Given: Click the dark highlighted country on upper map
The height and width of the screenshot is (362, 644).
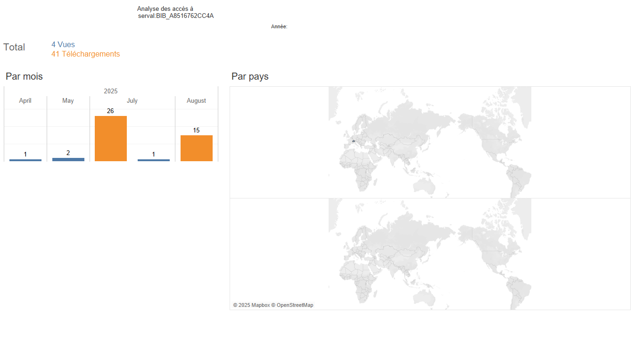Looking at the screenshot, I should [x=354, y=141].
